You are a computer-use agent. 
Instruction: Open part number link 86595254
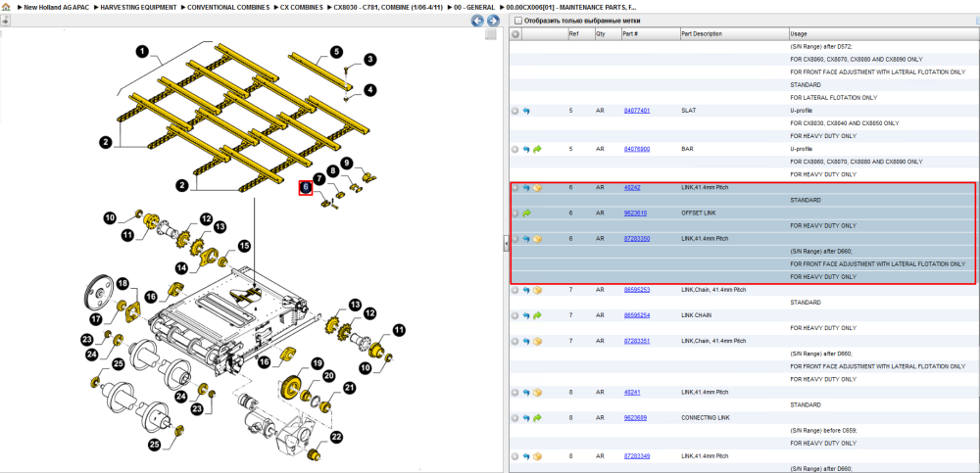(637, 315)
